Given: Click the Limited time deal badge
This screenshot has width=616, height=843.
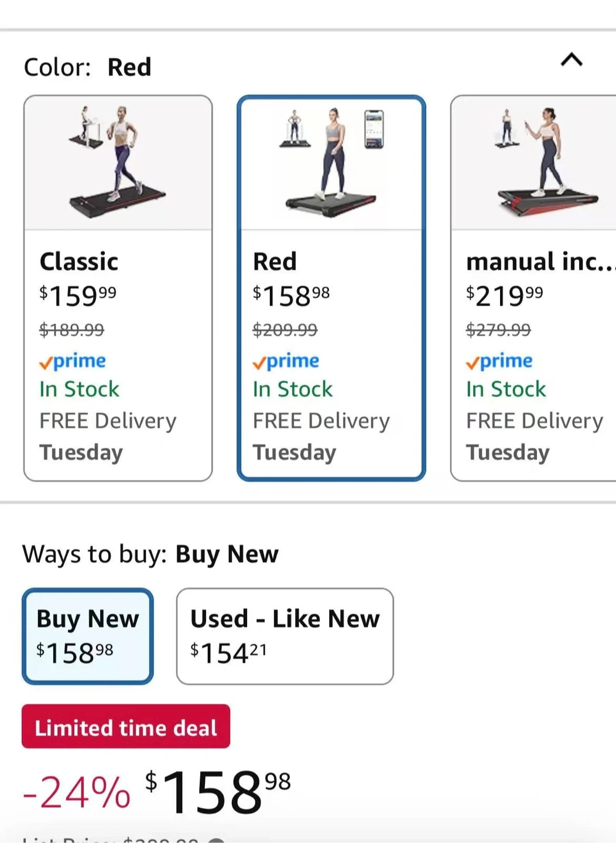Looking at the screenshot, I should [x=126, y=727].
